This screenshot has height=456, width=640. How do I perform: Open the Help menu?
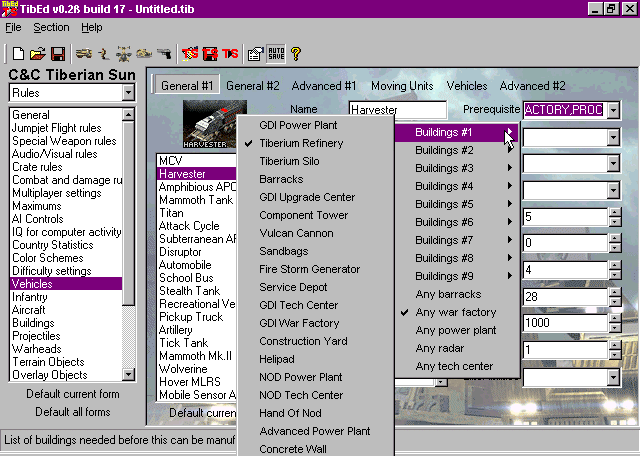point(91,27)
